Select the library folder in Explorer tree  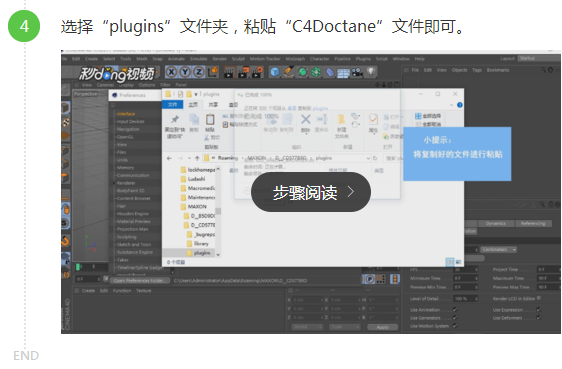coord(198,244)
